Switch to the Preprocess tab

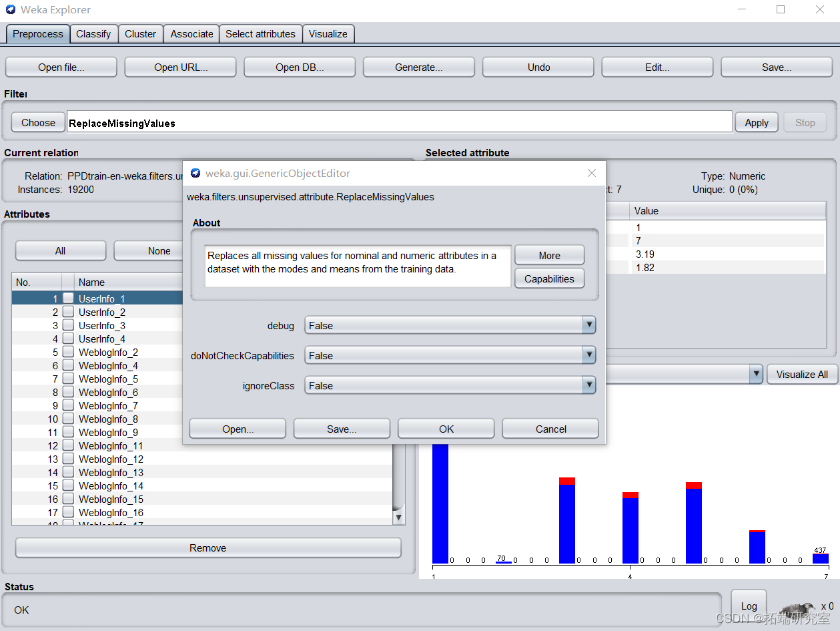click(38, 34)
